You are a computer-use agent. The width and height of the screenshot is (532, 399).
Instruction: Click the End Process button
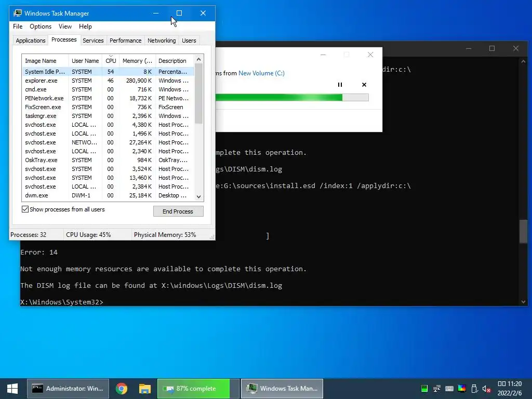click(178, 211)
